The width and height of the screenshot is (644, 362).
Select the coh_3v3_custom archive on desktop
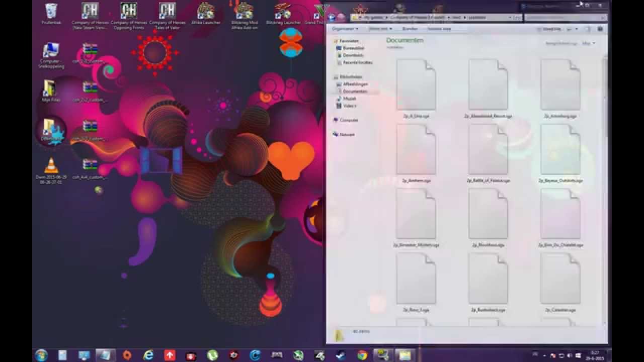click(x=90, y=130)
